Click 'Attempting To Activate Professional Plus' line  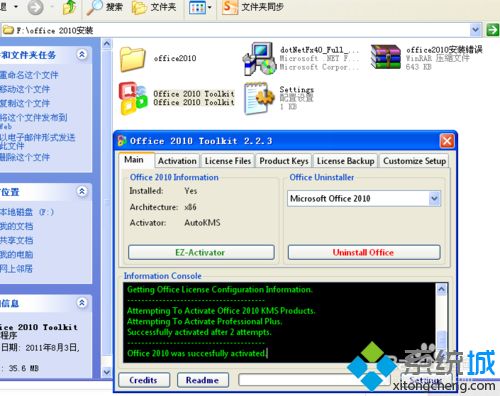point(205,321)
